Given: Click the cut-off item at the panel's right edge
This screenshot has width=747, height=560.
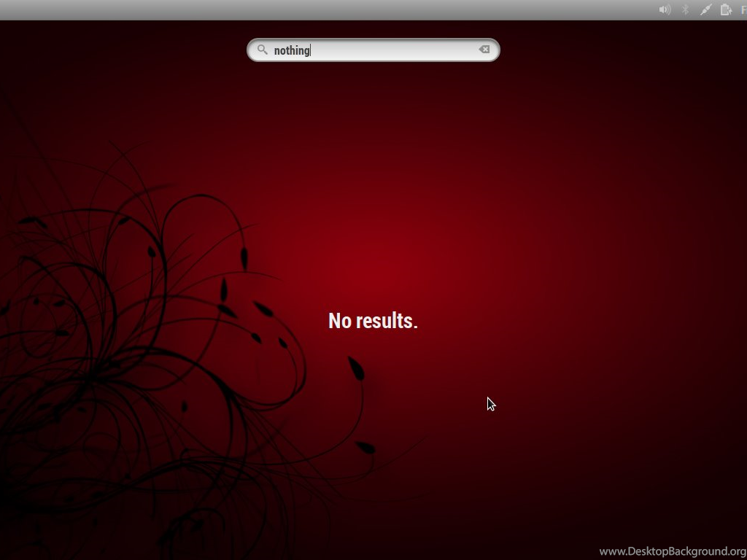Looking at the screenshot, I should (743, 9).
